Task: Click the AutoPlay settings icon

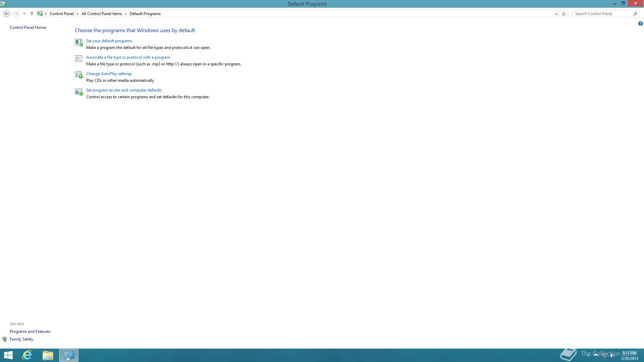Action: (78, 75)
